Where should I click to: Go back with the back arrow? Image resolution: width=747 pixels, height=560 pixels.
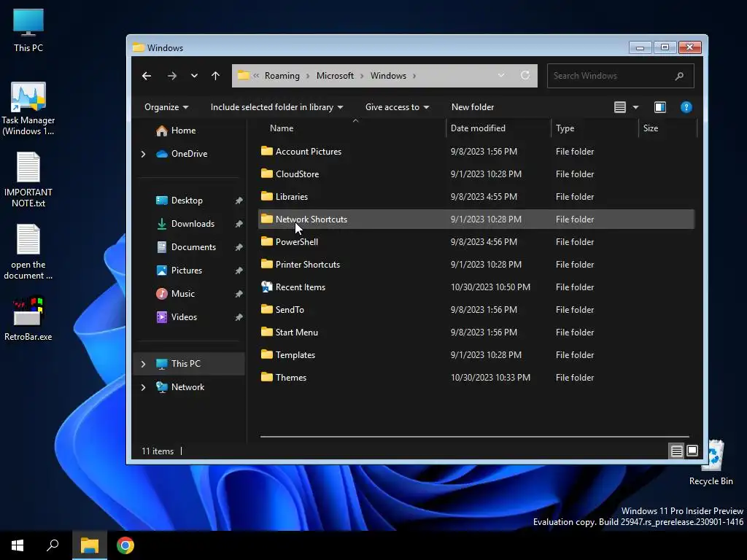[x=147, y=76]
